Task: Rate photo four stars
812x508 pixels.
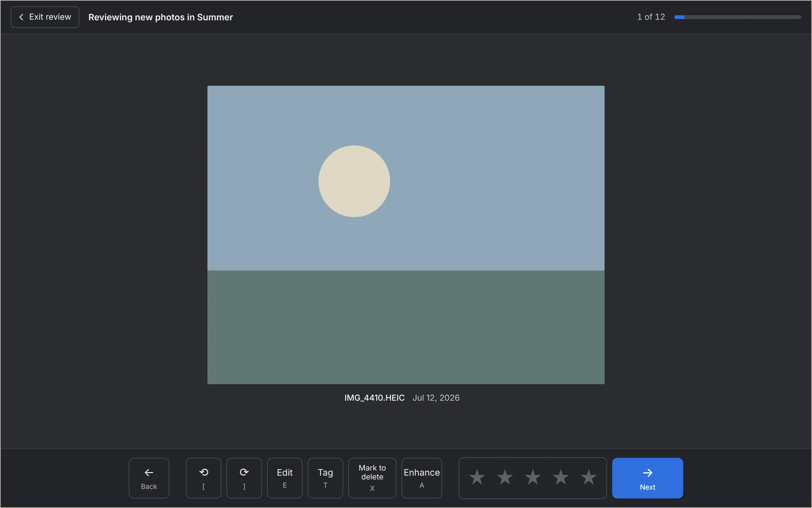Action: (561, 478)
